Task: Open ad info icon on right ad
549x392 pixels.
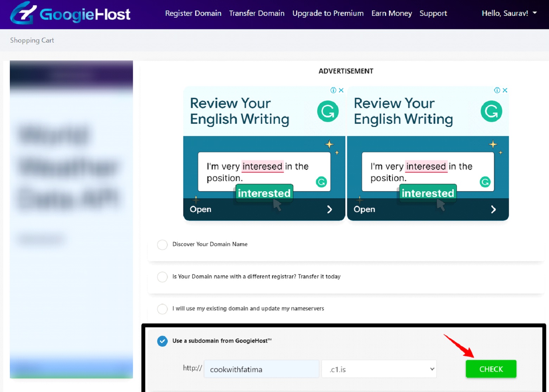Action: tap(497, 90)
